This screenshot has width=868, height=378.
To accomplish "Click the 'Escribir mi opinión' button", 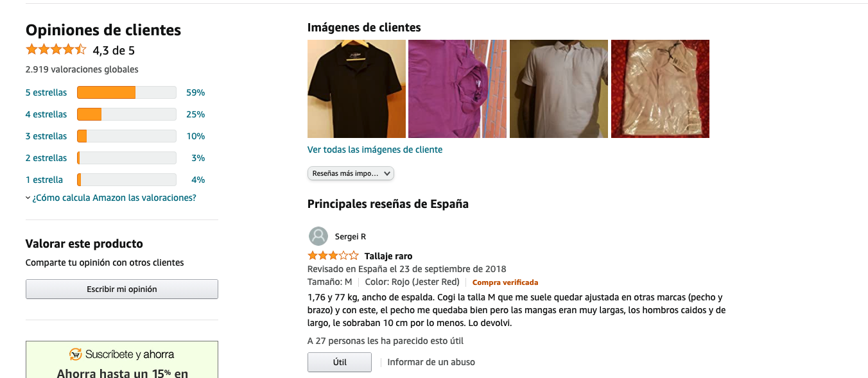I will click(x=122, y=289).
